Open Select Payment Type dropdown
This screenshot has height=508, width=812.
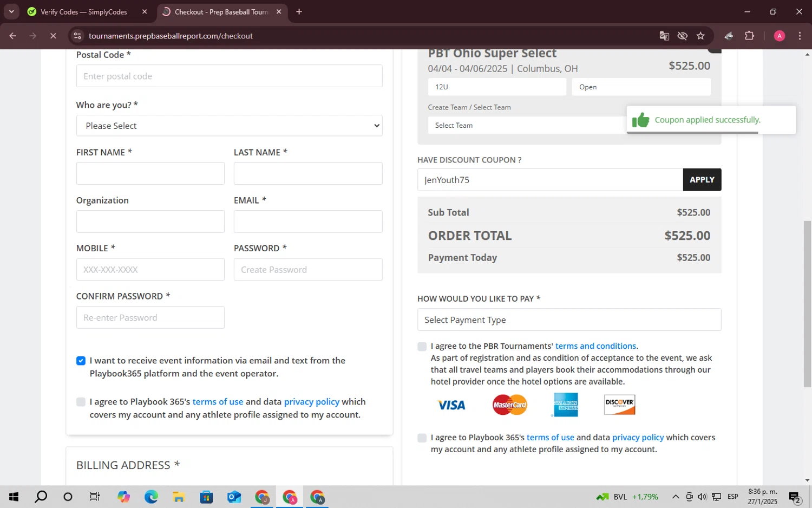click(x=569, y=320)
